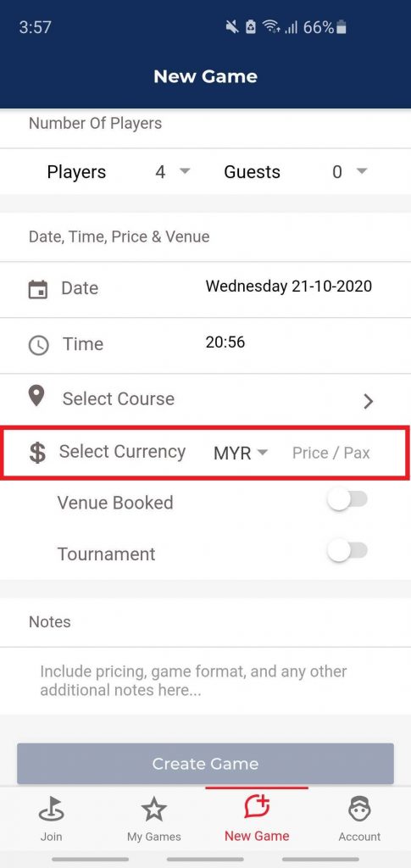Open the Players count dropdown
This screenshot has height=868, width=411.
tap(173, 171)
